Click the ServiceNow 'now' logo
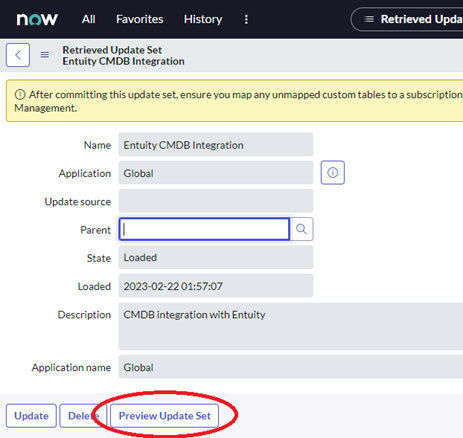This screenshot has height=438, width=463. (x=37, y=19)
